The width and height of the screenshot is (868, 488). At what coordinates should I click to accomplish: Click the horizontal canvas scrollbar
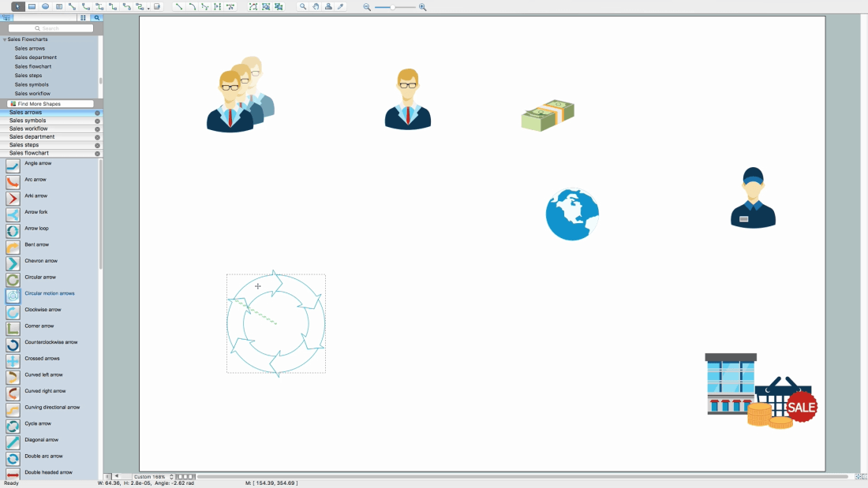click(522, 476)
